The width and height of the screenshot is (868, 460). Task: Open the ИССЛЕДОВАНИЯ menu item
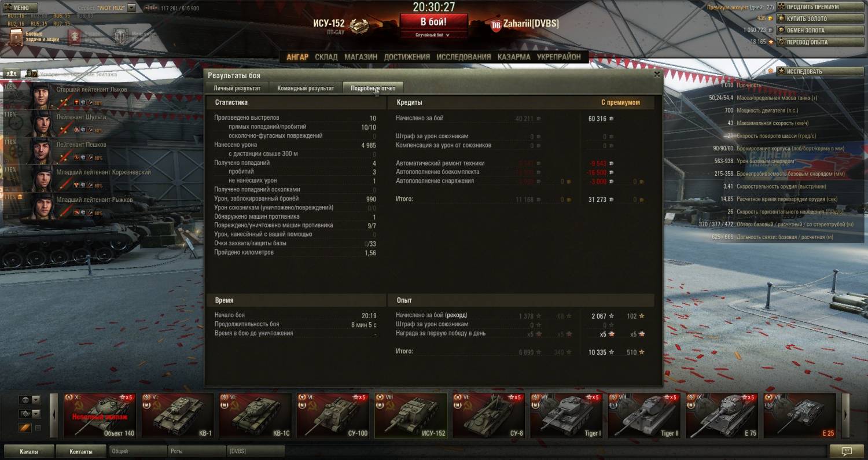(x=464, y=57)
